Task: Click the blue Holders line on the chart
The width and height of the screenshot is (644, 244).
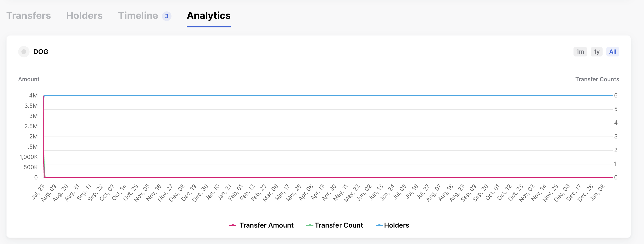Action: click(x=325, y=96)
